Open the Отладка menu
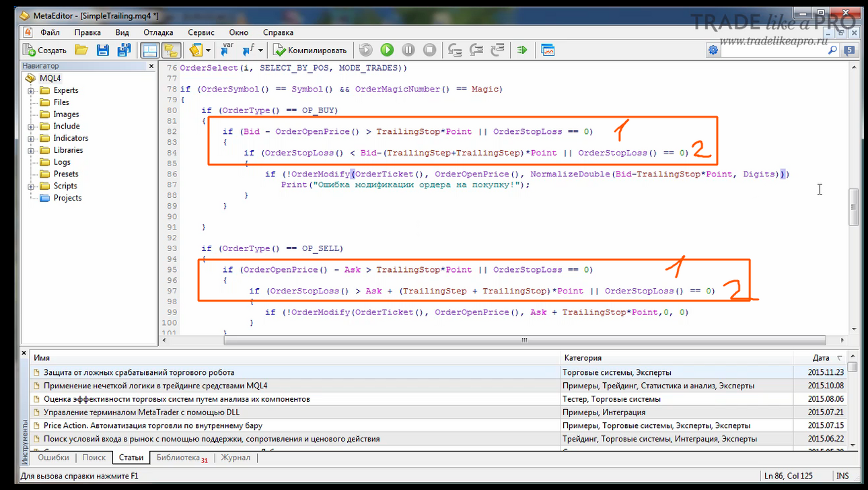This screenshot has height=490, width=868. pos(158,32)
